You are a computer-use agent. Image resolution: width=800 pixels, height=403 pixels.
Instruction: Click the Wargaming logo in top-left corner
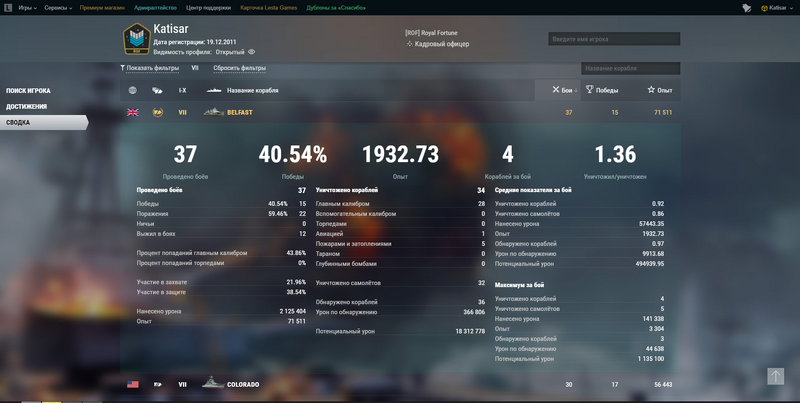[x=7, y=7]
